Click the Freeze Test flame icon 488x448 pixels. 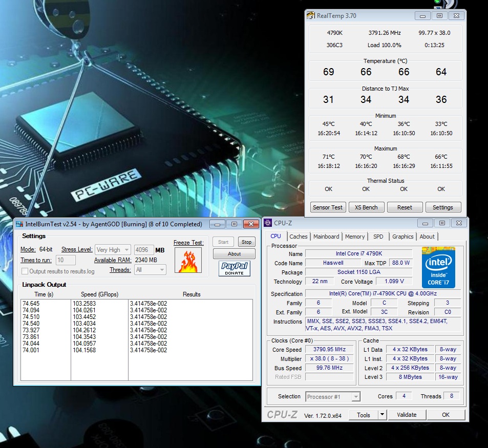point(188,260)
